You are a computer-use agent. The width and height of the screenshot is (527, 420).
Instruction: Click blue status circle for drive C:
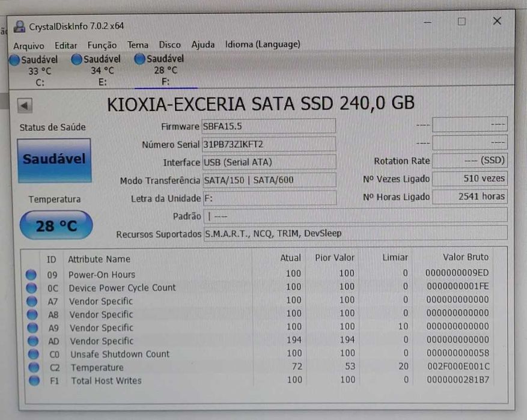(14, 60)
